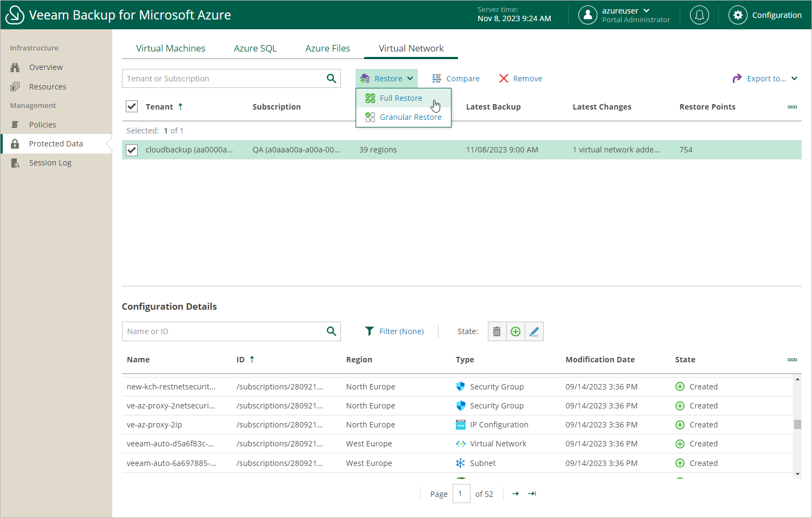Screen dimensions: 812x518
Task: Select the Virtual Network tab
Action: point(411,48)
